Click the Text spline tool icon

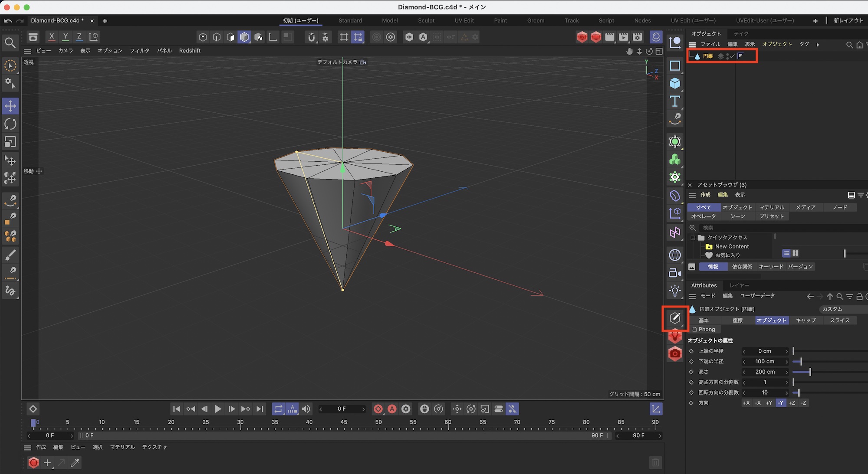point(675,101)
